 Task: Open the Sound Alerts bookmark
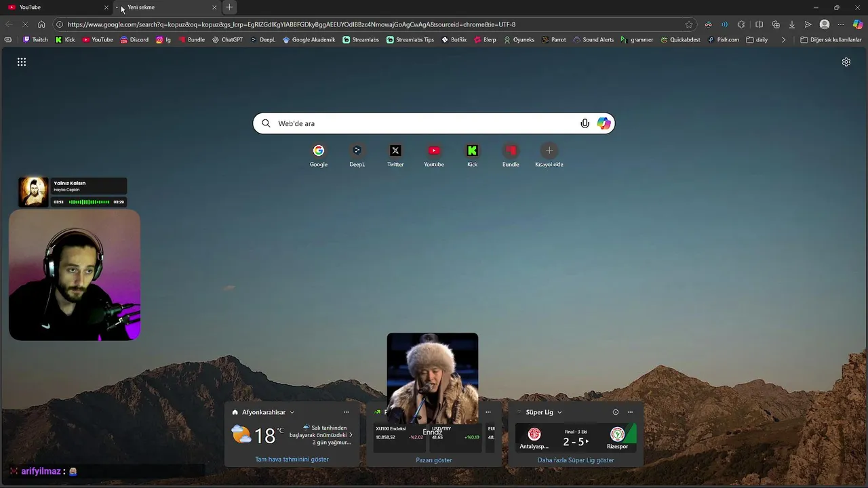tap(593, 39)
